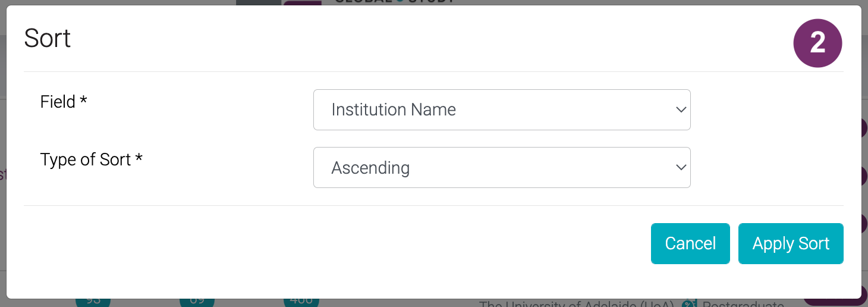Click the Sort dialog heading
The height and width of the screenshot is (307, 868).
point(48,39)
